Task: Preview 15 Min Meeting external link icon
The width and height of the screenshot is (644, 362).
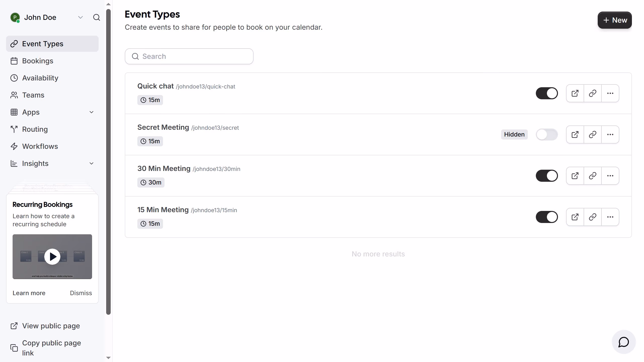Action: pos(575,217)
